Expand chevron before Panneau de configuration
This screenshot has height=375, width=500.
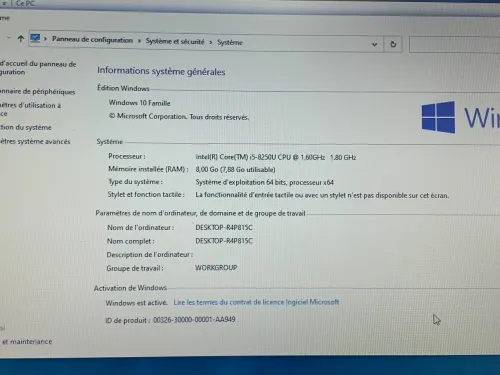45,39
